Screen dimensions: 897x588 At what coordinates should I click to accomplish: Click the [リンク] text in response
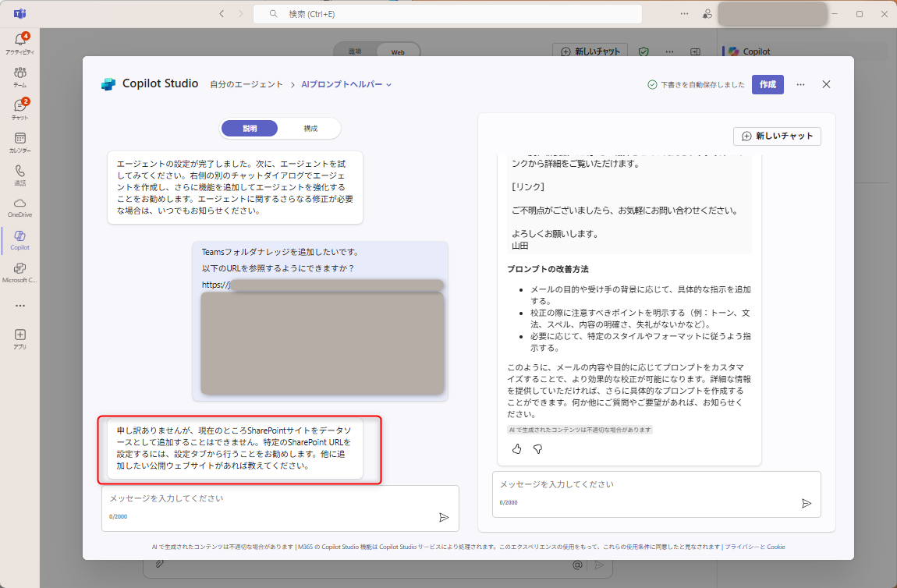pos(528,187)
